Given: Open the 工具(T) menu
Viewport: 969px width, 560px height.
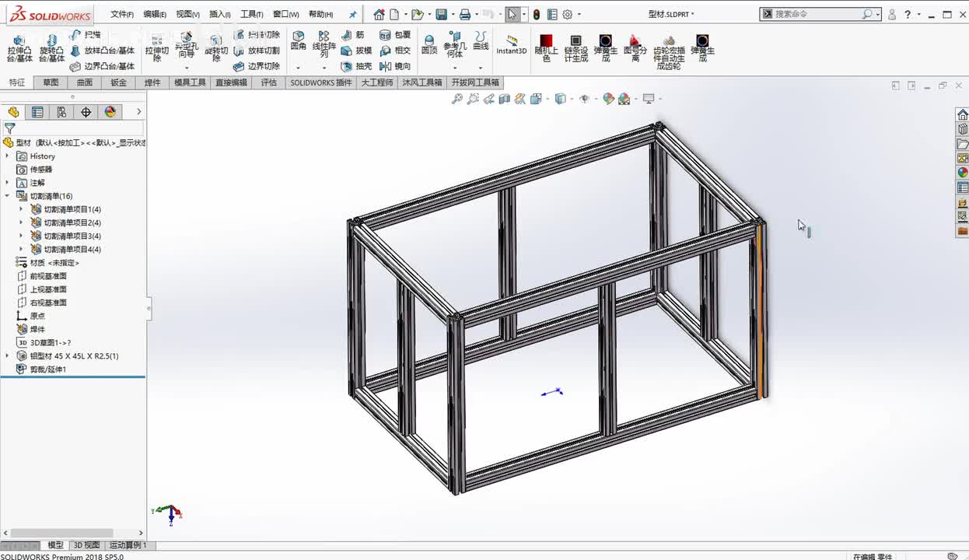Looking at the screenshot, I should click(251, 14).
